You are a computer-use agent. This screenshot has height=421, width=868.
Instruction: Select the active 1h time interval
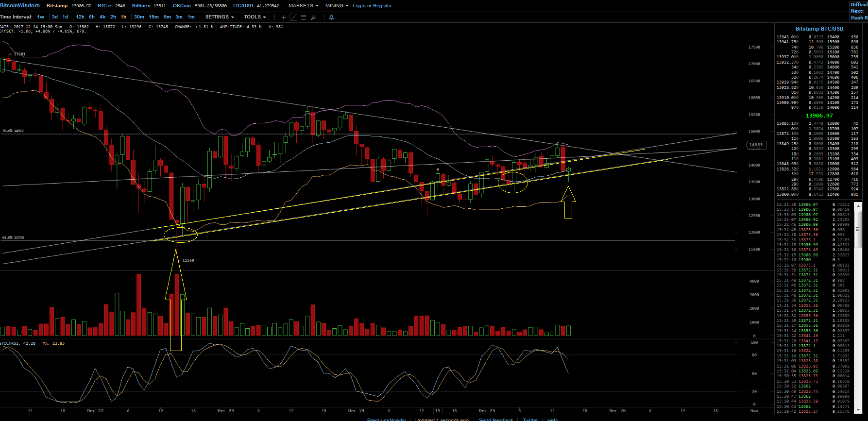(x=124, y=17)
